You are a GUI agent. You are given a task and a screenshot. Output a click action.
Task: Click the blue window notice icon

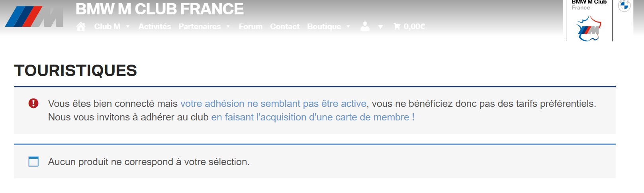click(x=33, y=161)
